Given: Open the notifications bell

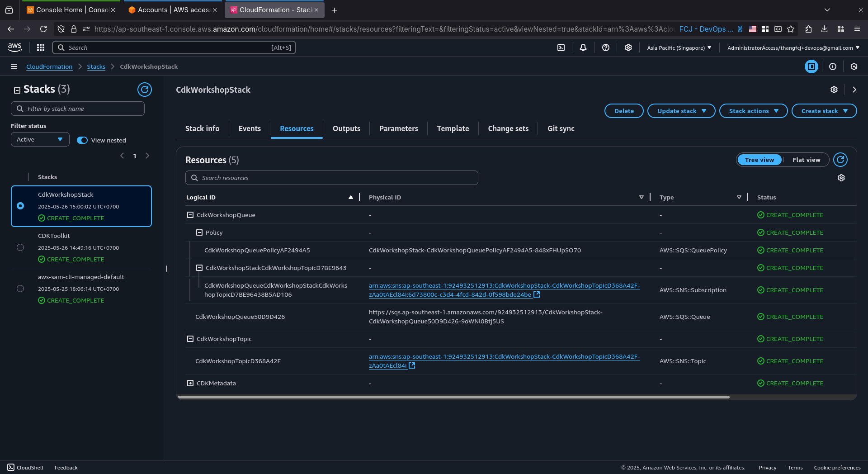Looking at the screenshot, I should [583, 47].
